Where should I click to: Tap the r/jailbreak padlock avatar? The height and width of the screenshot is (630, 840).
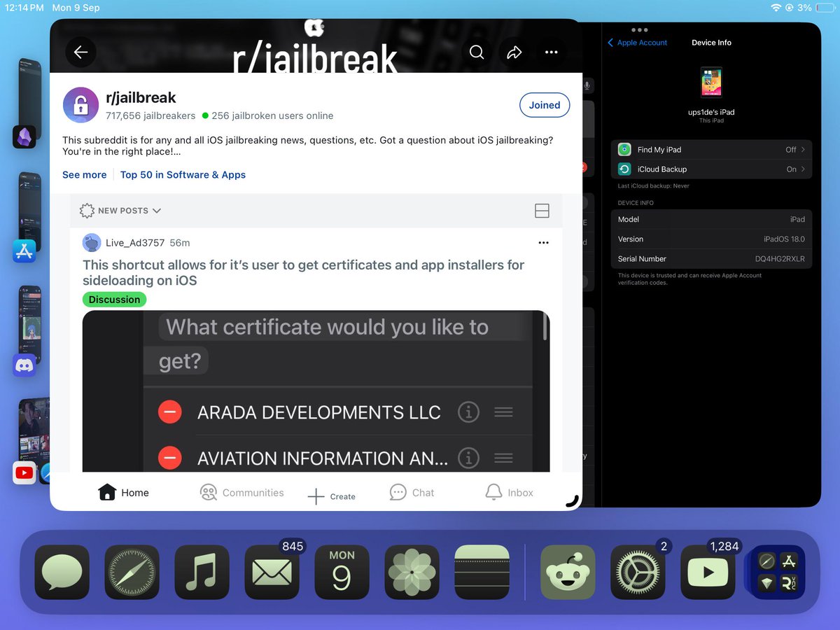pos(80,105)
